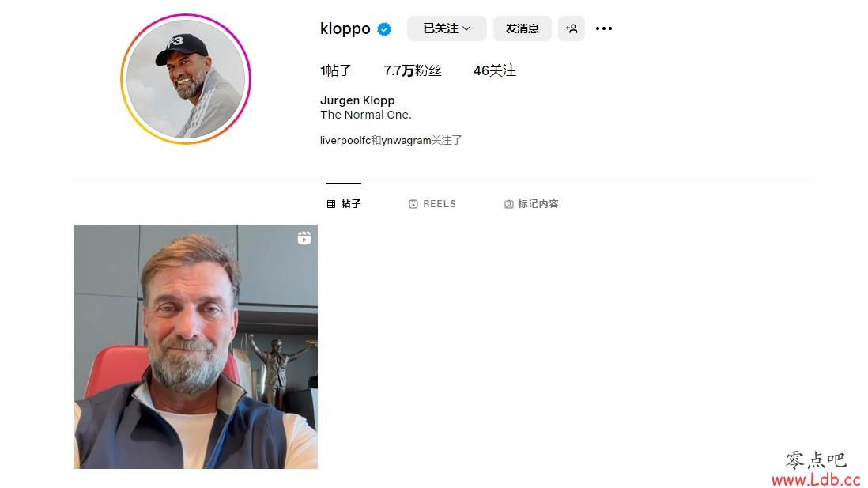Click the 1帖子 posts count
This screenshot has width=868, height=488.
[336, 70]
